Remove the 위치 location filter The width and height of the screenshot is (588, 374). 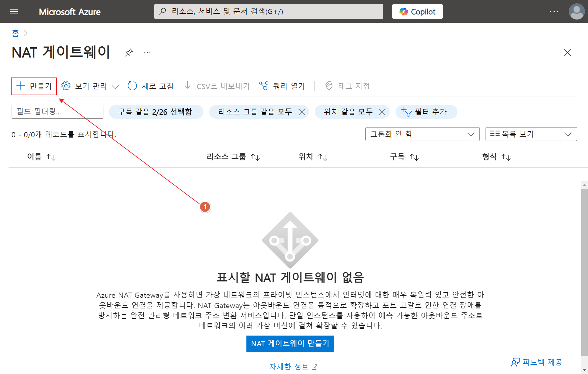point(382,112)
